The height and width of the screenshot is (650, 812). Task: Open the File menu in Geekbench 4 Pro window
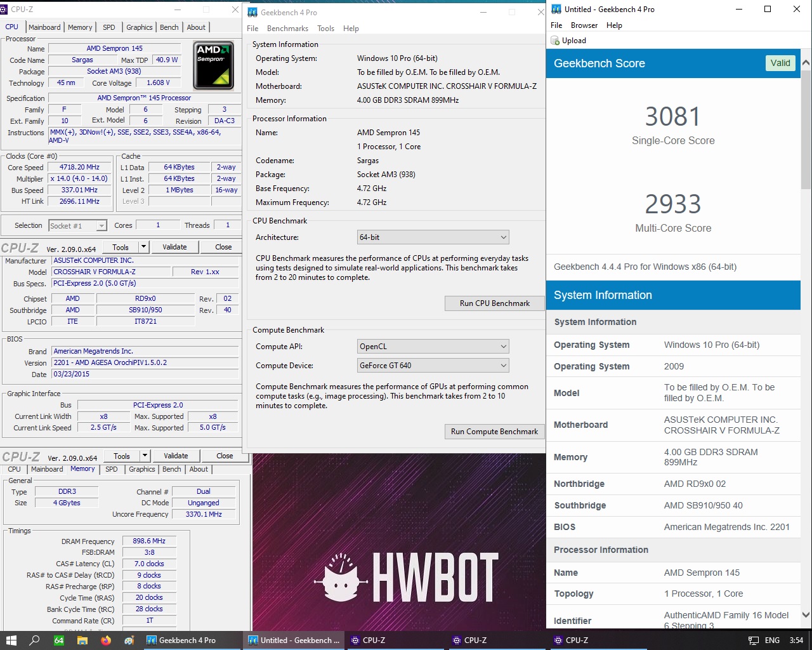252,28
